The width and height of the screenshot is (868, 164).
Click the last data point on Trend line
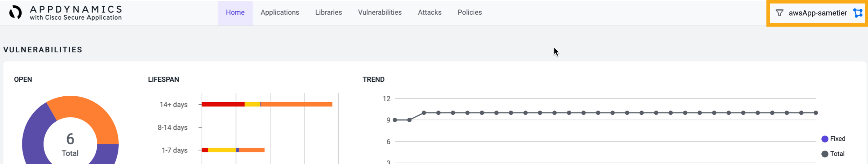816,113
